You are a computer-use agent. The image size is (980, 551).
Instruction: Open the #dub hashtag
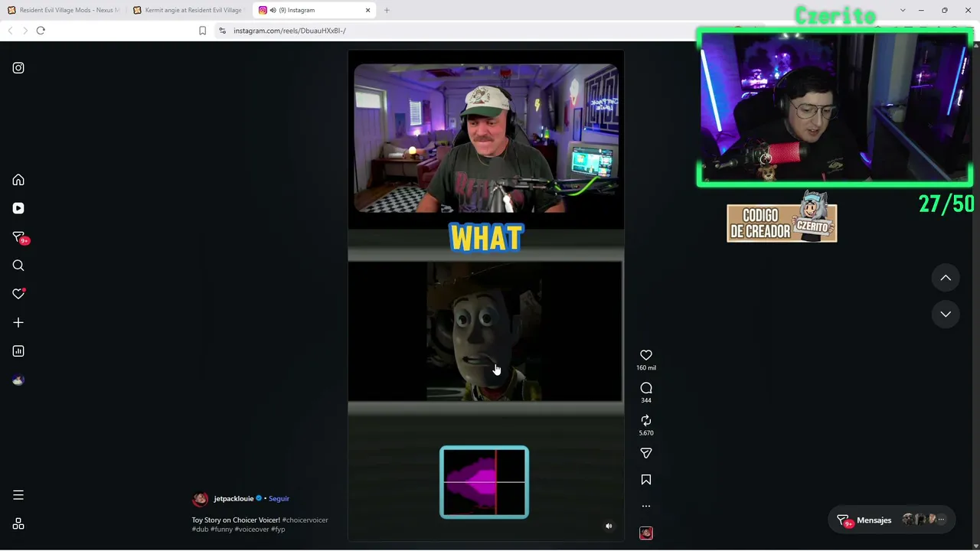point(200,530)
